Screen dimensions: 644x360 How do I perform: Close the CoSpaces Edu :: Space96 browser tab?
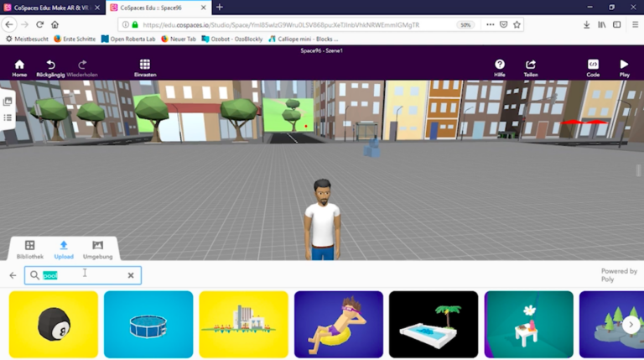pyautogui.click(x=203, y=8)
